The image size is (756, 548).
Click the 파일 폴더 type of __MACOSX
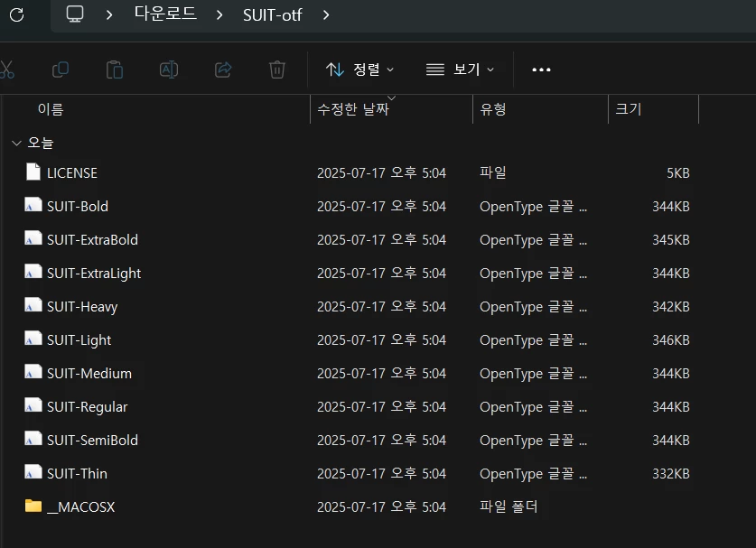click(509, 506)
